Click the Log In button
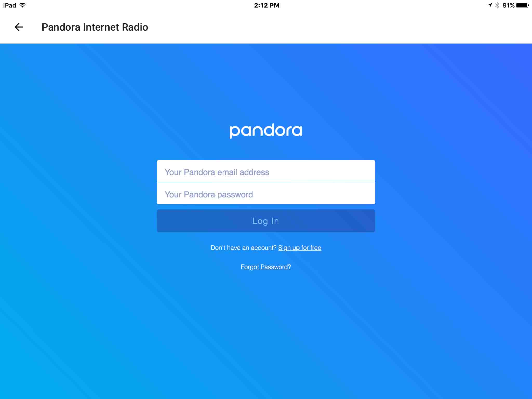 [x=266, y=221]
